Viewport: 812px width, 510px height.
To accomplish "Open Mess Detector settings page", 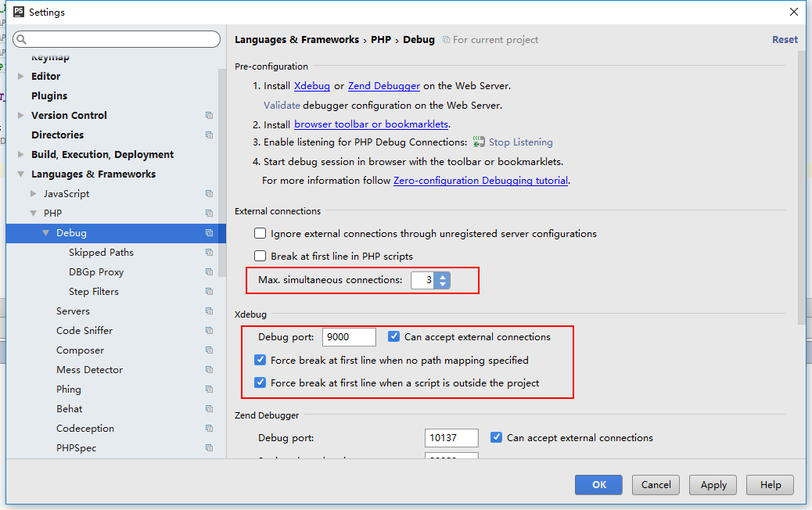I will 90,370.
